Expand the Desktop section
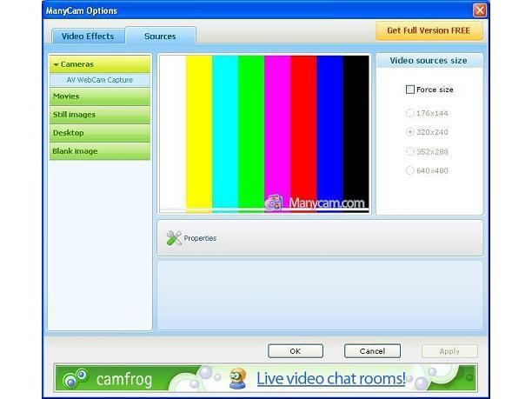This screenshot has width=532, height=399. [x=100, y=133]
